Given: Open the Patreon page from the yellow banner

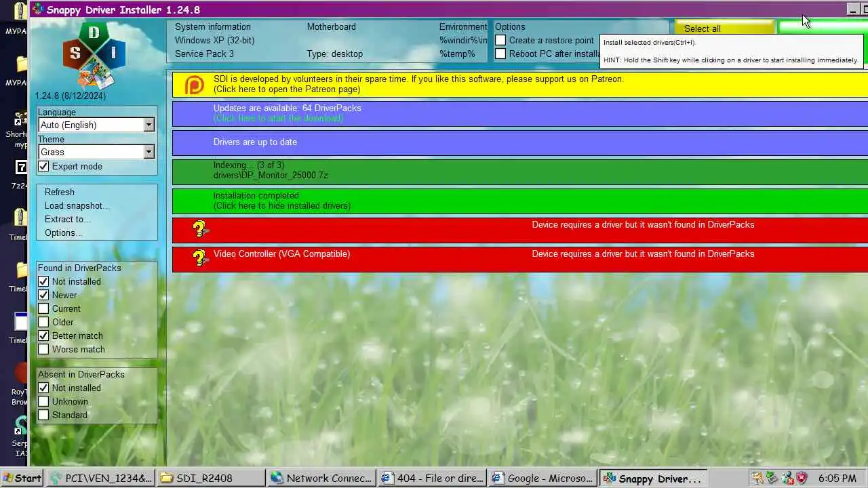Looking at the screenshot, I should [x=520, y=84].
